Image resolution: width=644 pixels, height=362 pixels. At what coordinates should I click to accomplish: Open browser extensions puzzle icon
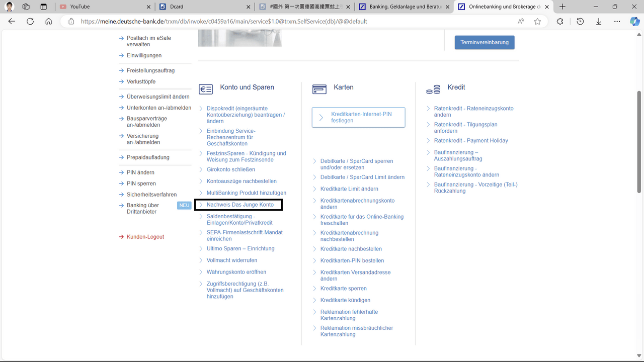pyautogui.click(x=560, y=22)
